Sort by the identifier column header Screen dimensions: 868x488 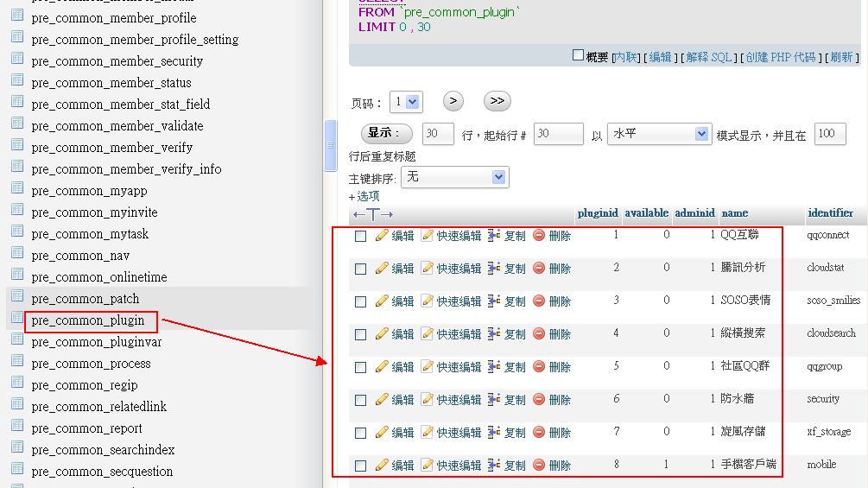(x=830, y=213)
